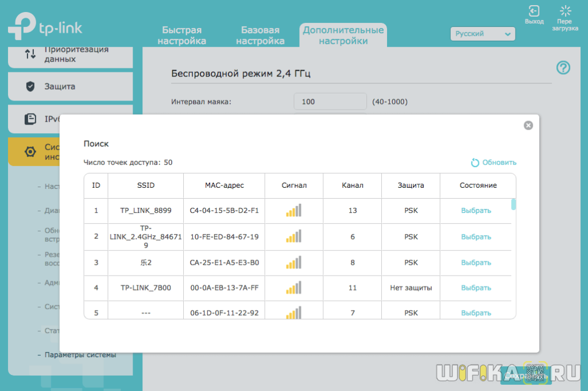Choose Выбрать for TP-LINK_7B00 network
The height and width of the screenshot is (391, 588).
click(x=476, y=288)
